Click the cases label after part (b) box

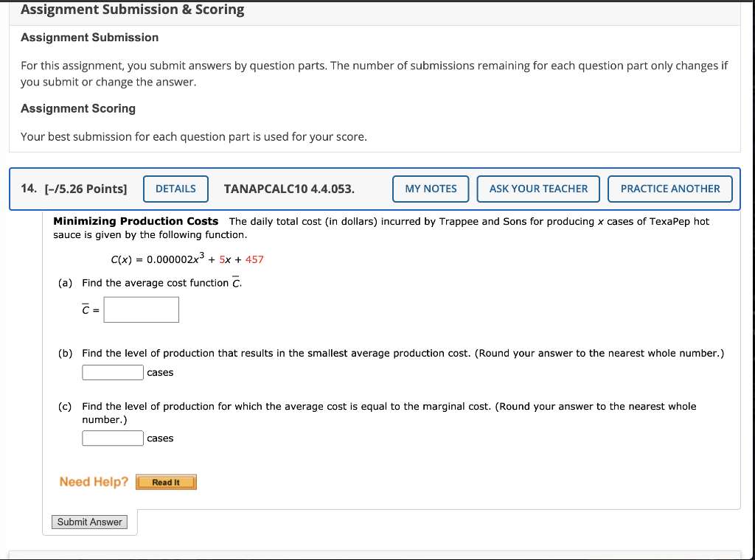click(x=160, y=372)
